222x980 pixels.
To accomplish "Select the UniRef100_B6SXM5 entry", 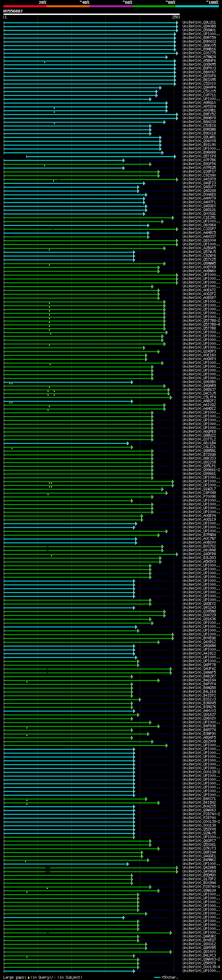I will pyautogui.click(x=199, y=80).
